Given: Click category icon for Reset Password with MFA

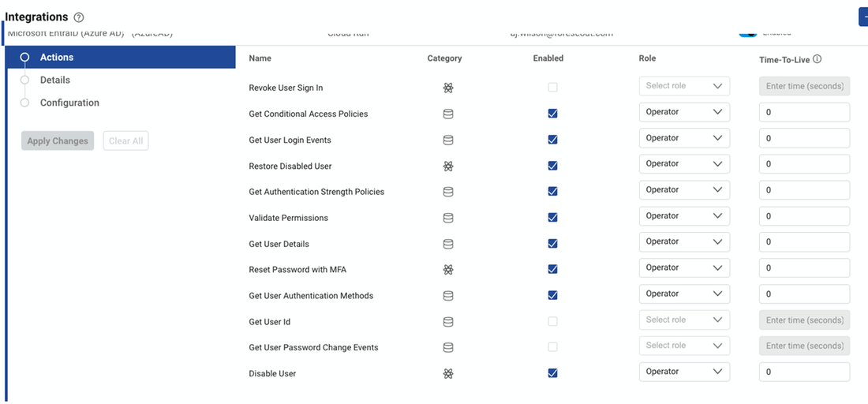Looking at the screenshot, I should pyautogui.click(x=448, y=270).
